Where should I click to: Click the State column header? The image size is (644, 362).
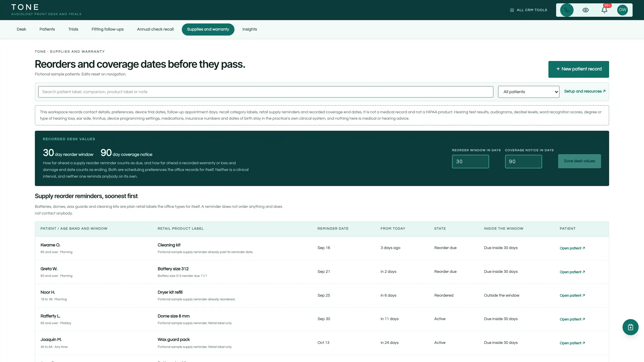(x=440, y=228)
